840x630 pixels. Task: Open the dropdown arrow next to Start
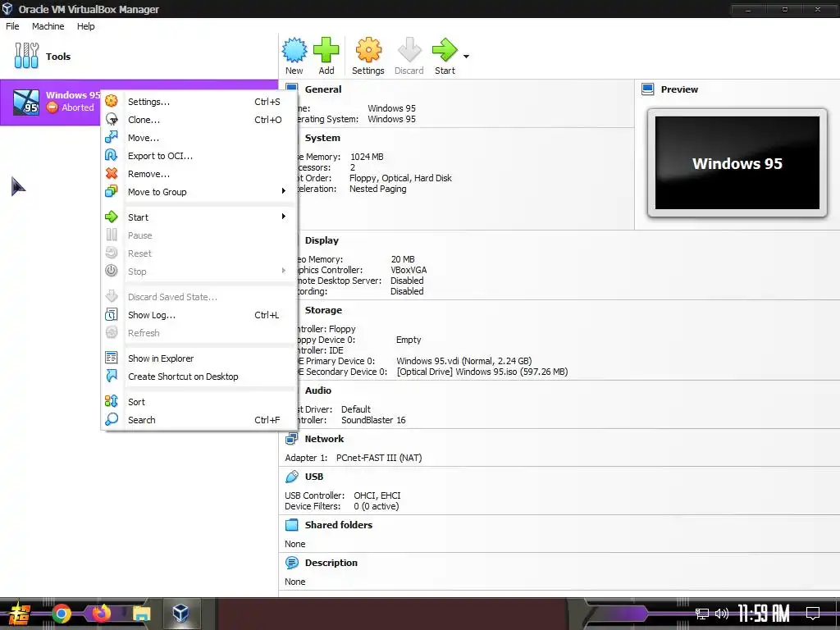click(466, 57)
